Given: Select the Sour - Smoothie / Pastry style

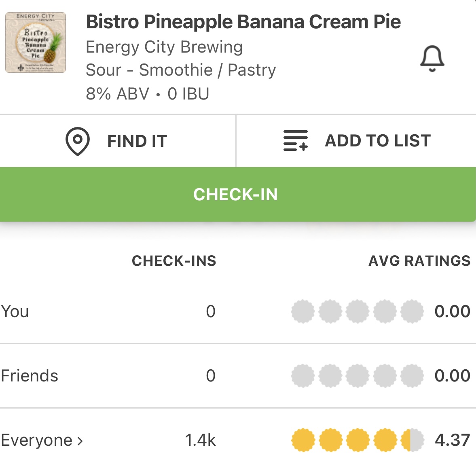Looking at the screenshot, I should click(181, 70).
